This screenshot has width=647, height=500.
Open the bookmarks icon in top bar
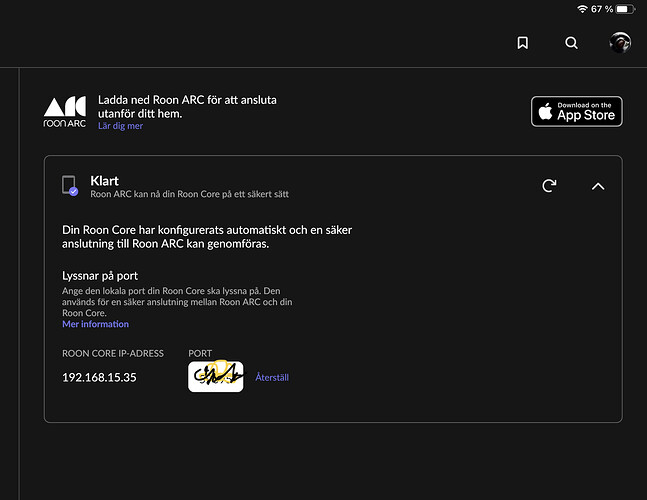[522, 42]
